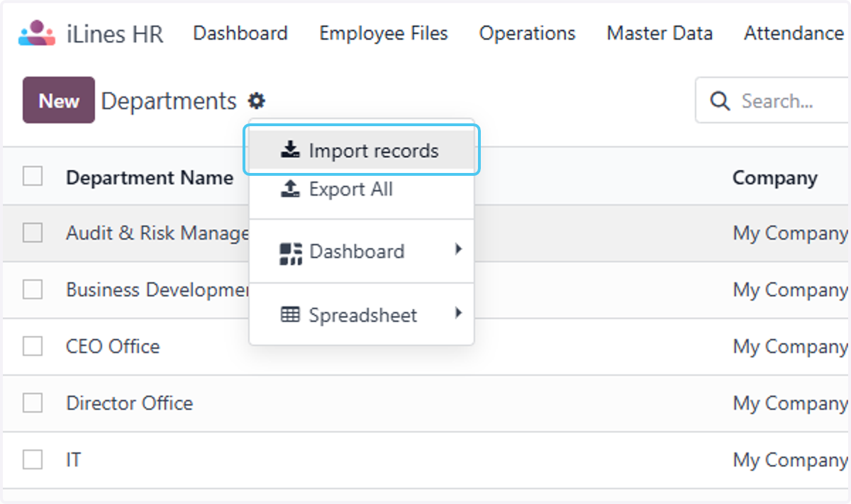Choose Export All from the menu
851x504 pixels.
[362, 189]
